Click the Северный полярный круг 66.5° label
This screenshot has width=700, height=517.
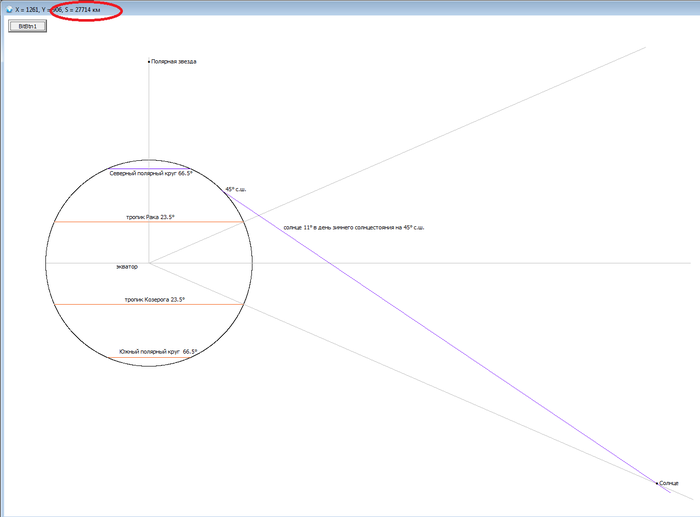150,174
